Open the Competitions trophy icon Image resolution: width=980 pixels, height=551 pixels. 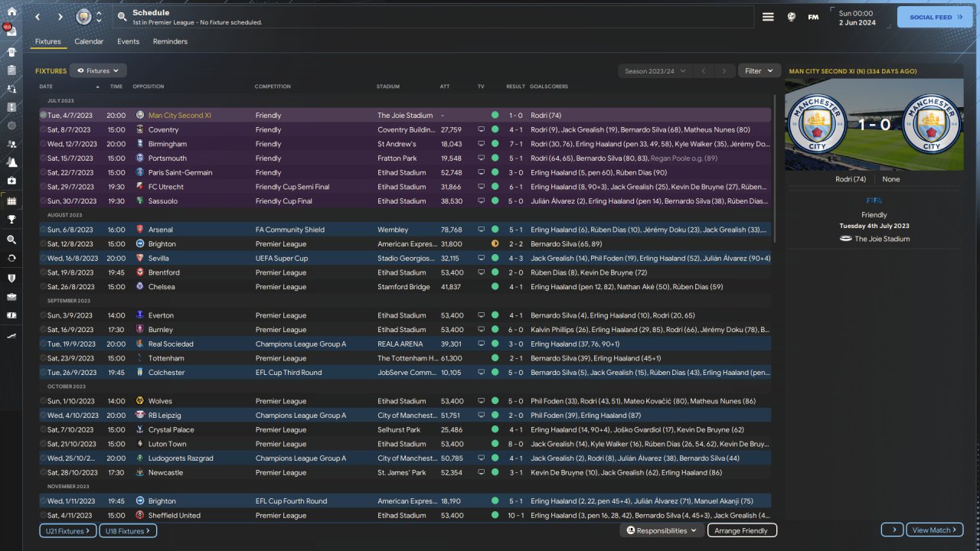[x=11, y=220]
